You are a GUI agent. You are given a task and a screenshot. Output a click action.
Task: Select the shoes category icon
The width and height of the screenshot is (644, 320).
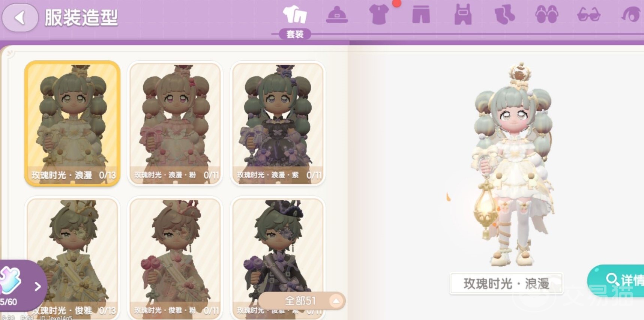pos(546,15)
